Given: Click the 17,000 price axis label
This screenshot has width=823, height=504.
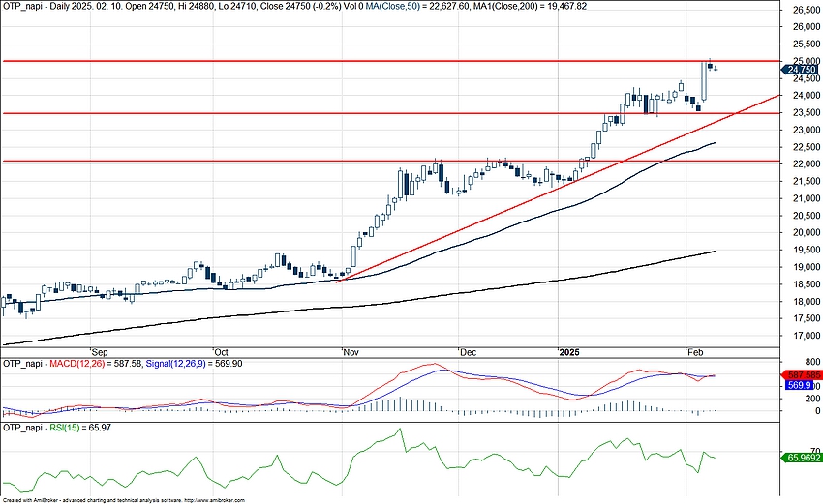Looking at the screenshot, I should click(807, 336).
